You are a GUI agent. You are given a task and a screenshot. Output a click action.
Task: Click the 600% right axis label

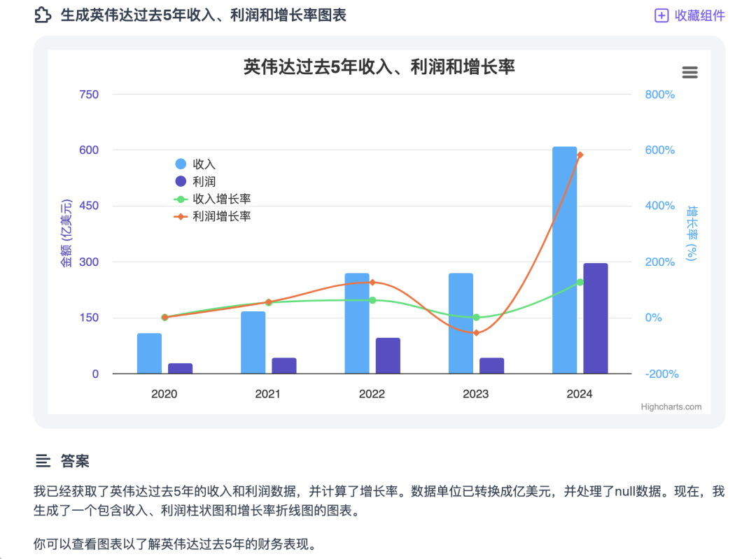click(x=660, y=150)
